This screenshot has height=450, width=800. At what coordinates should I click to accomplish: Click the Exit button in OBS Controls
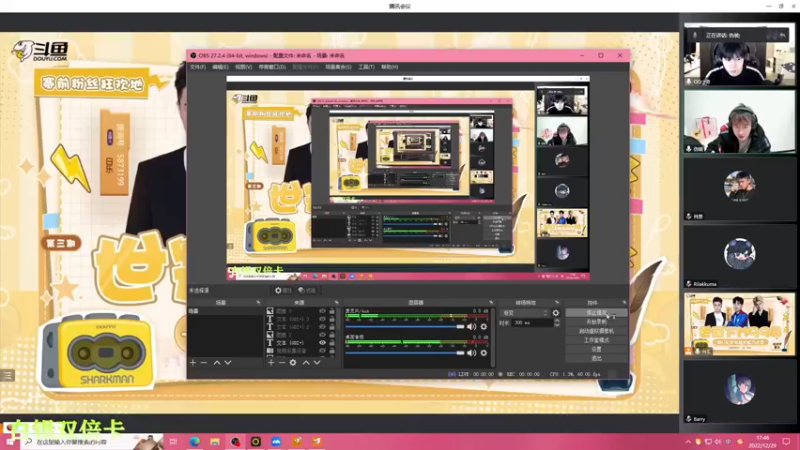tap(596, 358)
